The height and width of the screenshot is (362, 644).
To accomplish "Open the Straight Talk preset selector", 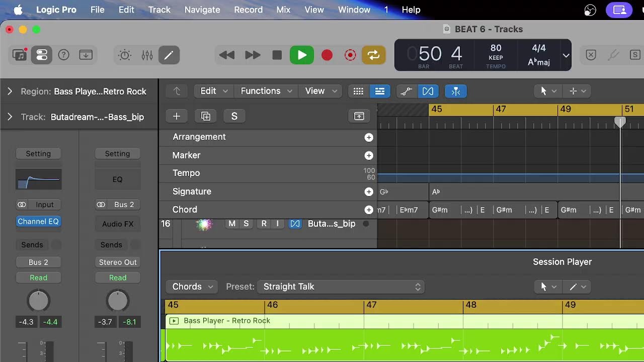I will (x=341, y=287).
